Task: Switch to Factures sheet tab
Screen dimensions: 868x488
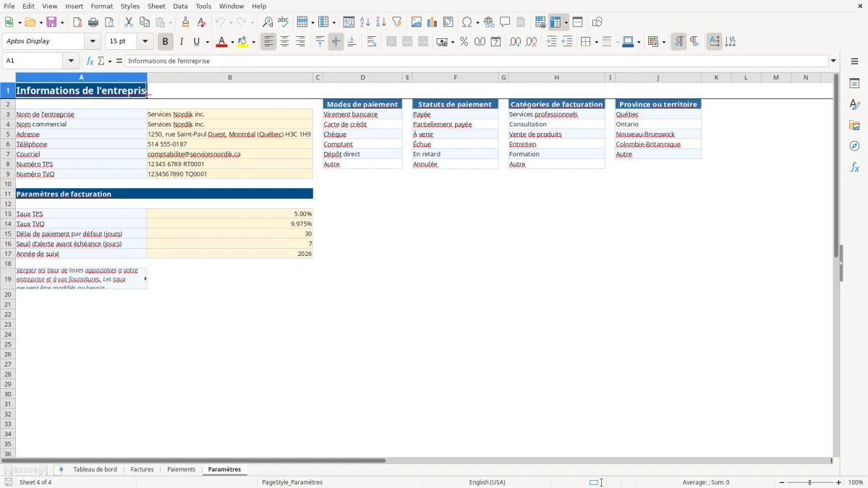Action: pos(142,469)
